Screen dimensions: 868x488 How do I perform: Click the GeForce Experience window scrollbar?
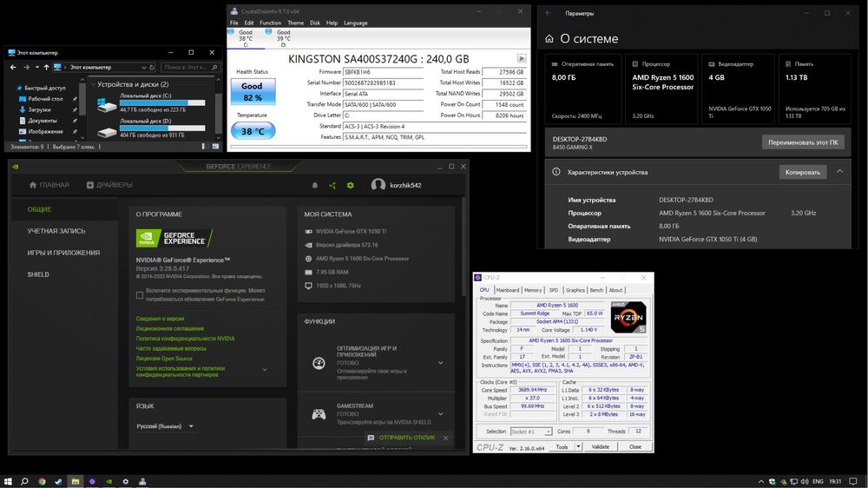(x=463, y=247)
